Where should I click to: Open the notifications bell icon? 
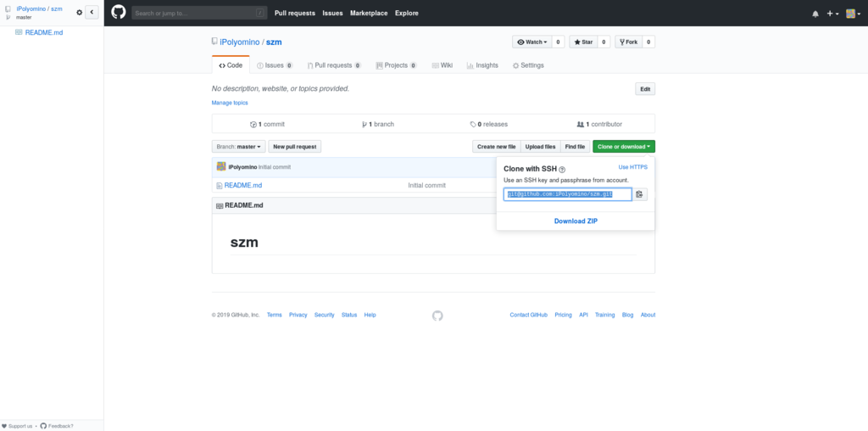(x=815, y=14)
